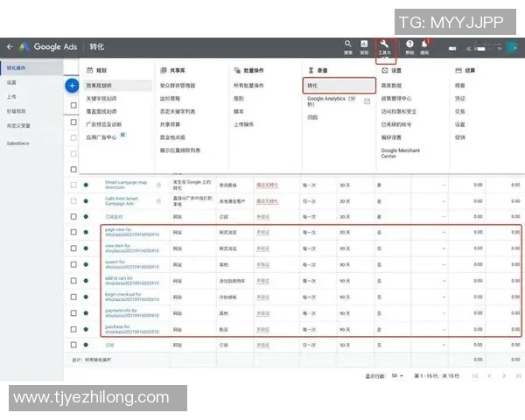The image size is (525, 420).
Task: Select 所有批量操作 in the tools menu
Action: click(x=248, y=86)
